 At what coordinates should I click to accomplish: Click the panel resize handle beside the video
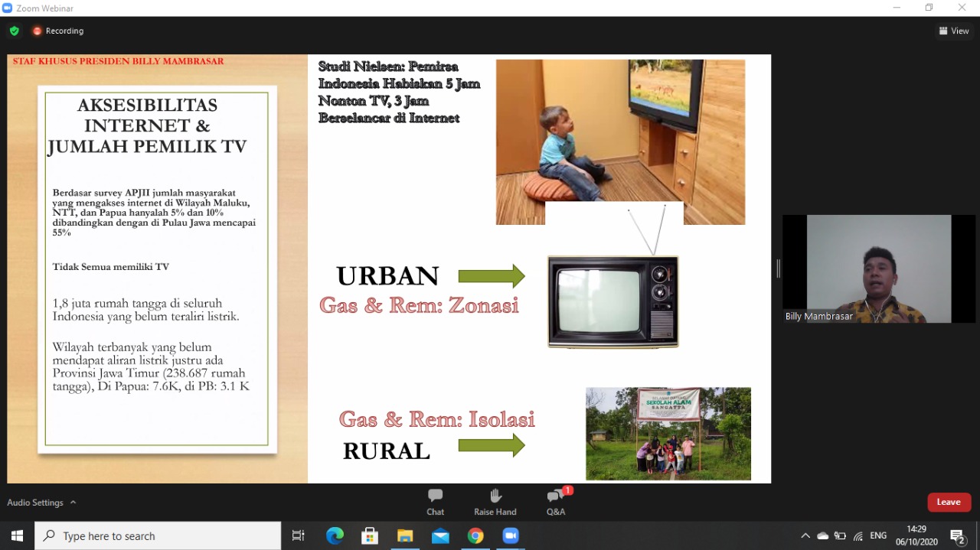(x=778, y=268)
